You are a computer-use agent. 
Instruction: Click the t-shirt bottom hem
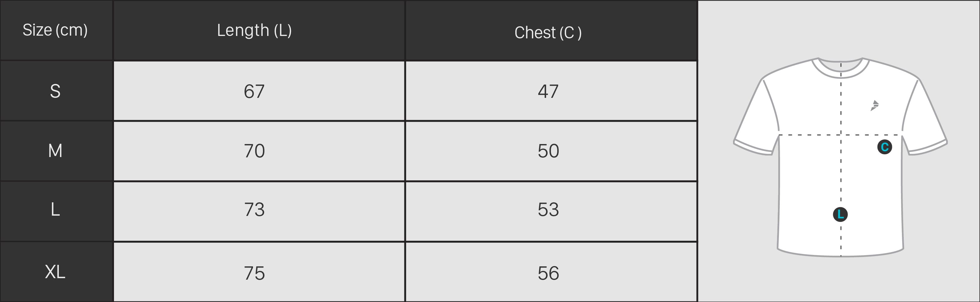click(x=840, y=253)
